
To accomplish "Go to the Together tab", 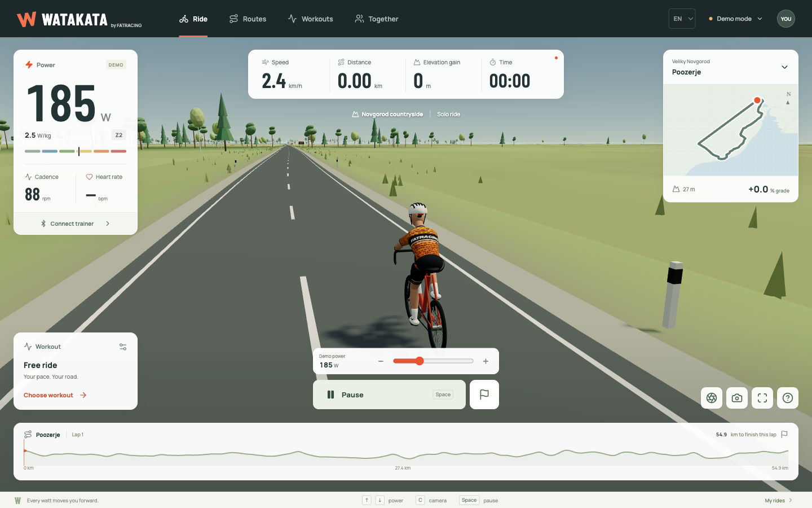I will pyautogui.click(x=376, y=19).
